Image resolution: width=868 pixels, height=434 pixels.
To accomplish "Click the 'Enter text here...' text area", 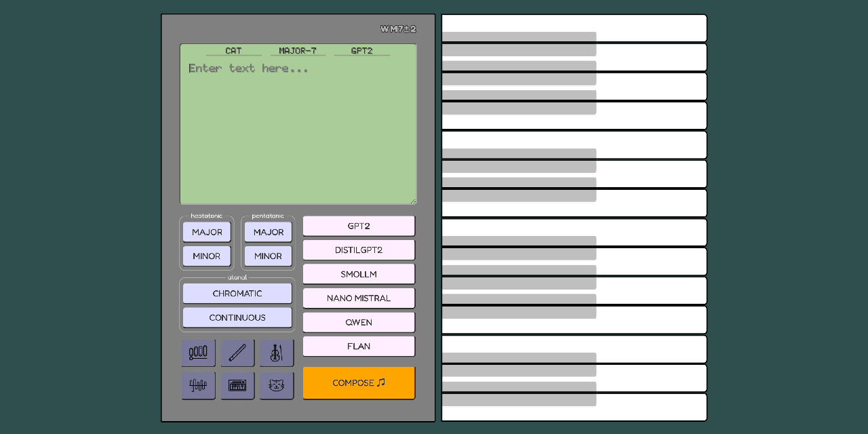I will (298, 124).
